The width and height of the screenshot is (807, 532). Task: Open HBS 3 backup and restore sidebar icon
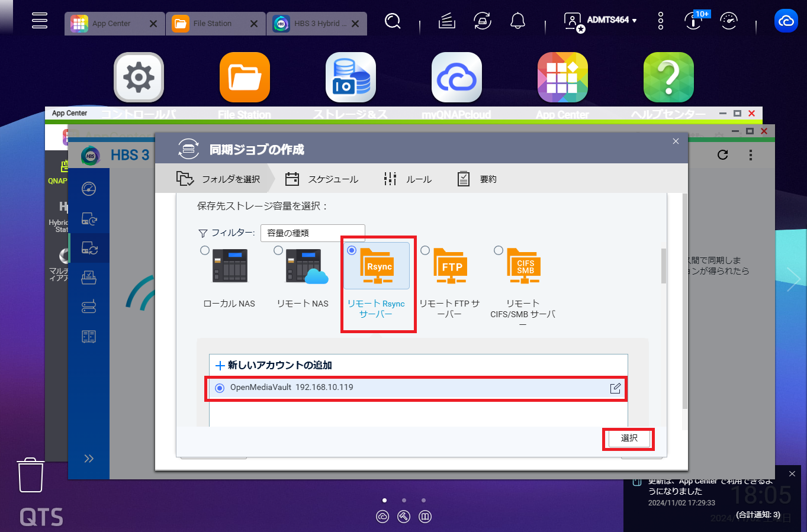(89, 219)
